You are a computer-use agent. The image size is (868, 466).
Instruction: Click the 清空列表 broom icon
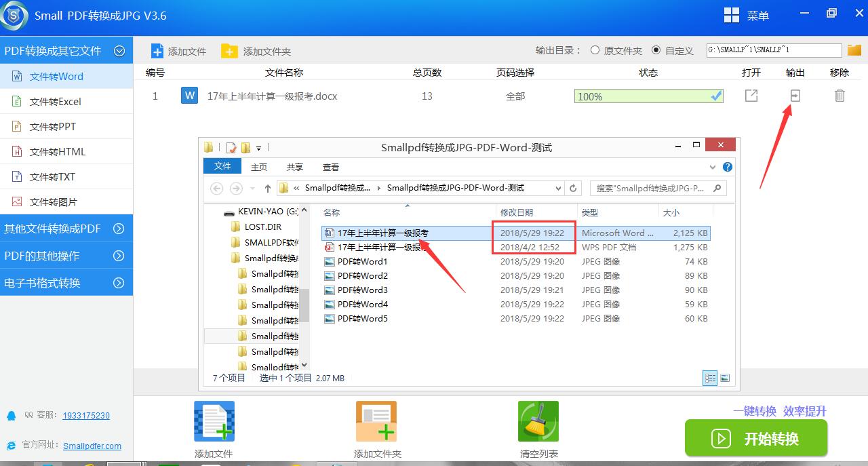[x=538, y=421]
